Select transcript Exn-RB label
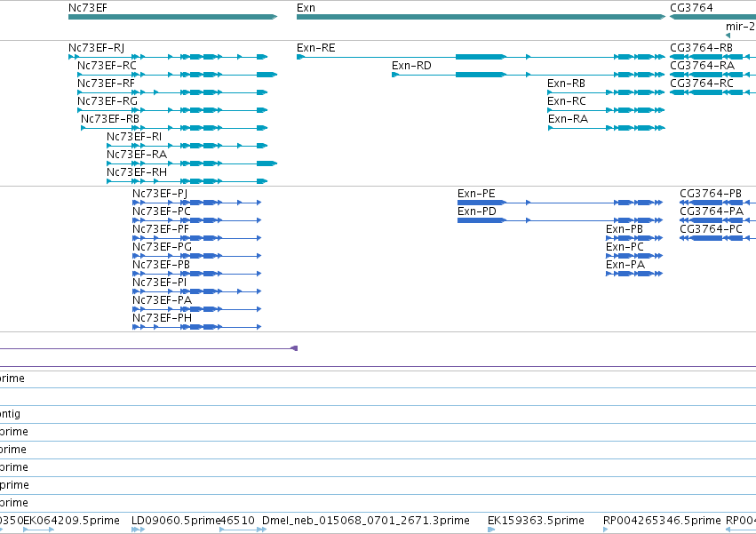Image resolution: width=756 pixels, height=534 pixels. click(566, 84)
